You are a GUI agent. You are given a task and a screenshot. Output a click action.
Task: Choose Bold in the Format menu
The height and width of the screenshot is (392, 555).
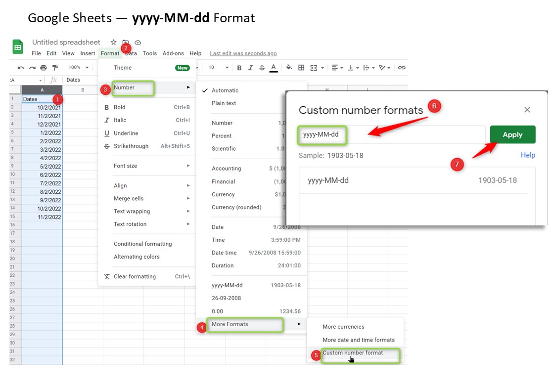coord(147,107)
